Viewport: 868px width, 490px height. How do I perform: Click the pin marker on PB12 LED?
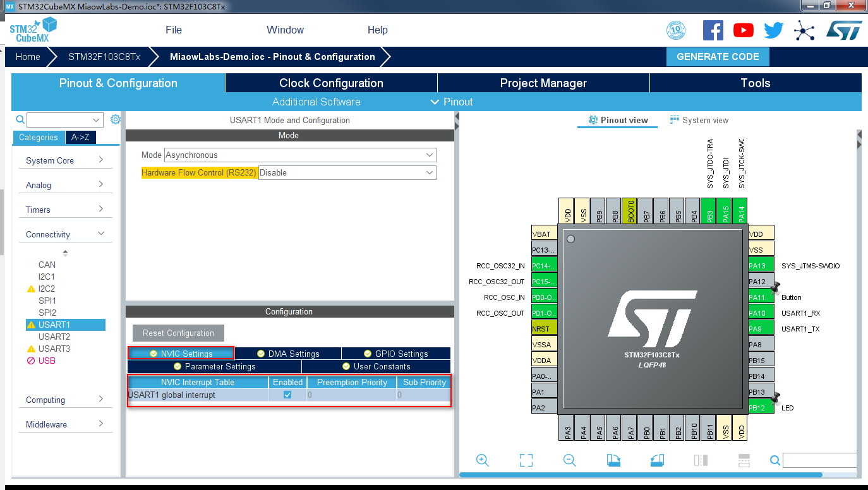pos(776,398)
